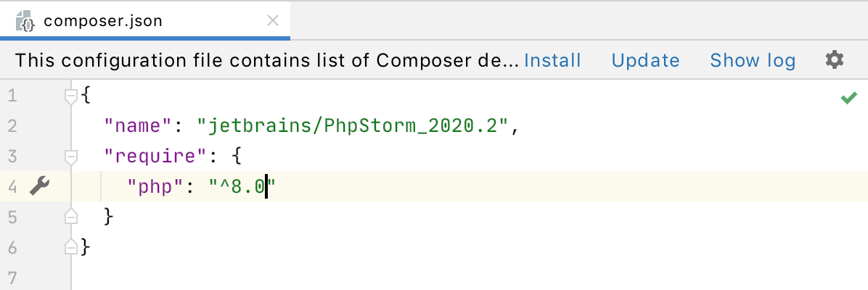Image resolution: width=868 pixels, height=290 pixels.
Task: Run Composer Install from the notification bar
Action: click(552, 60)
